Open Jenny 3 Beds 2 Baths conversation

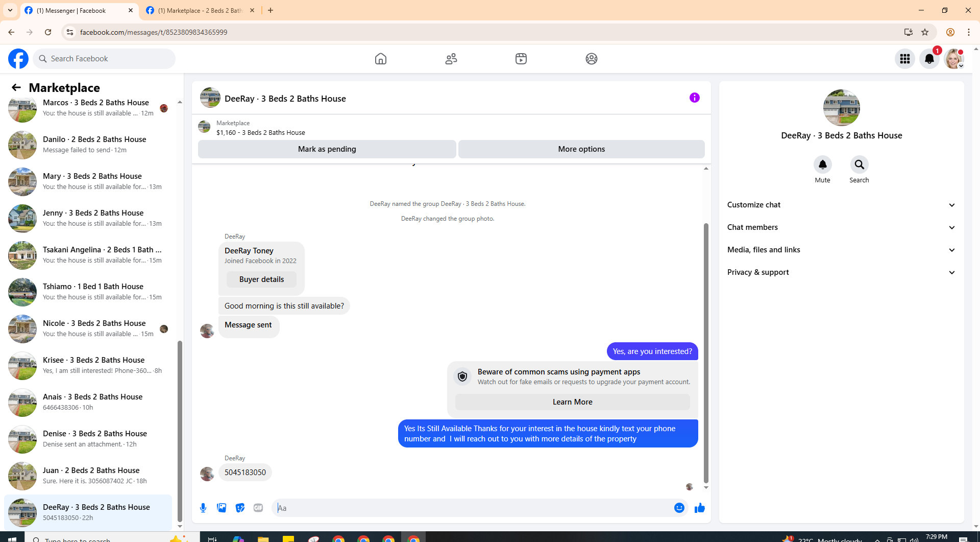[88, 218]
